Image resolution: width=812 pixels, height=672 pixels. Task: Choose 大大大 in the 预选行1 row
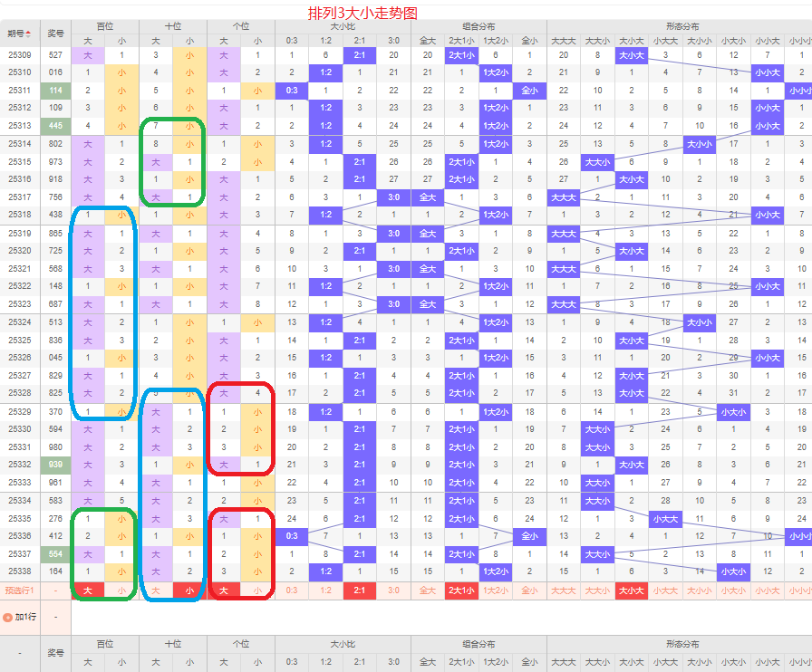tap(564, 590)
